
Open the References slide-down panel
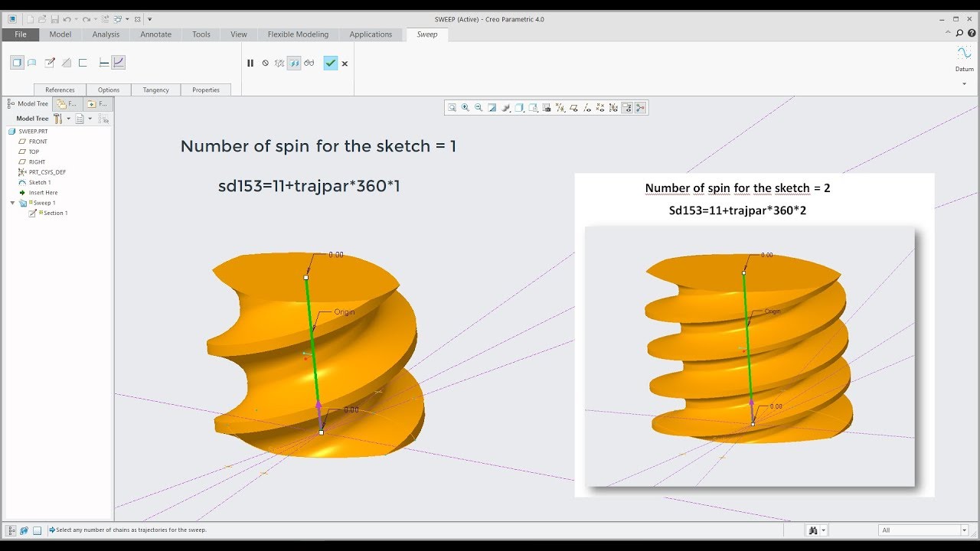tap(60, 90)
